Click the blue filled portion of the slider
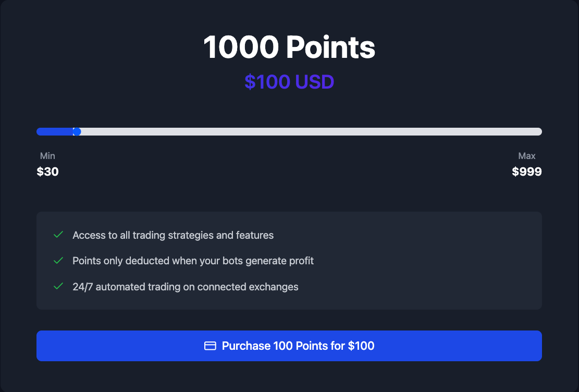579x392 pixels. click(55, 131)
